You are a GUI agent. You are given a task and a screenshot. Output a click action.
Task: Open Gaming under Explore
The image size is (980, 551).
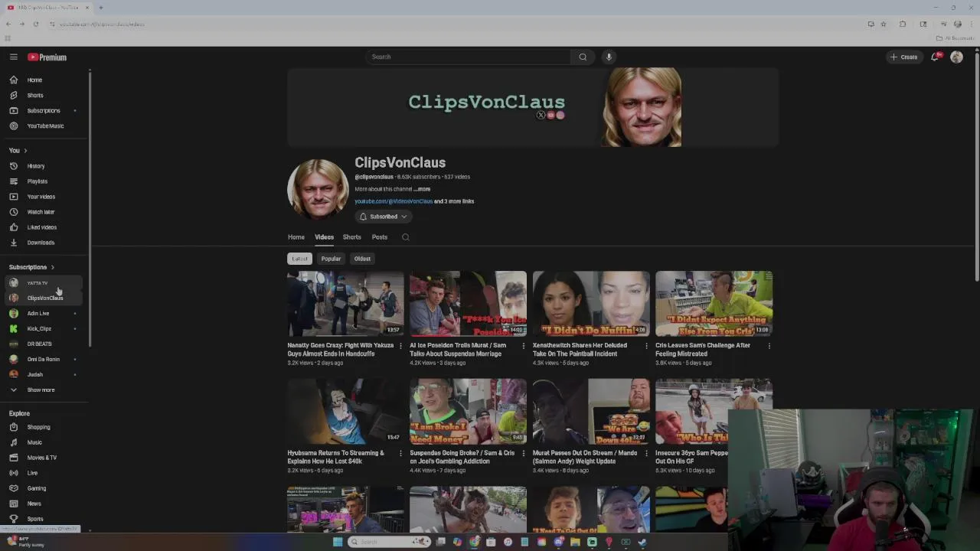click(44, 488)
